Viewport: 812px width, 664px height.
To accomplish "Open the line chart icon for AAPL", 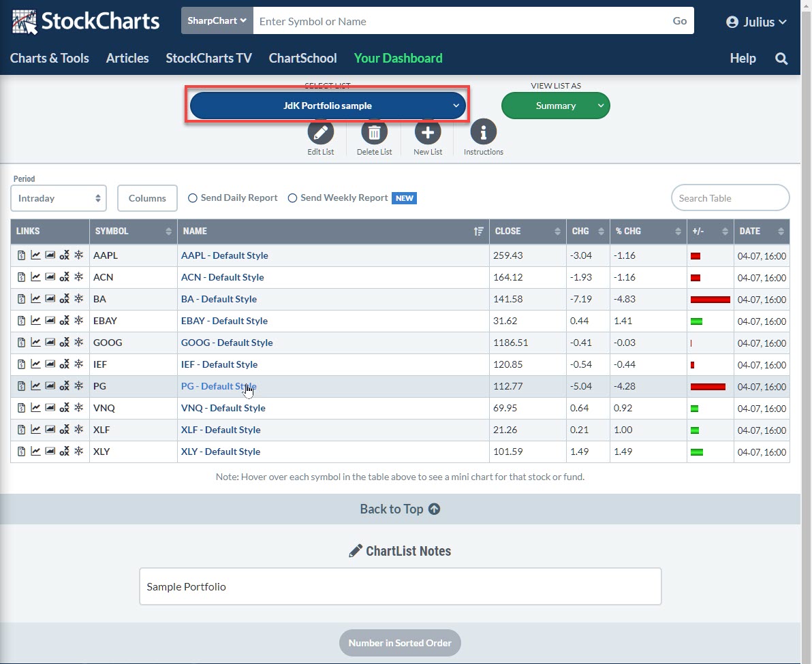I will click(x=35, y=255).
